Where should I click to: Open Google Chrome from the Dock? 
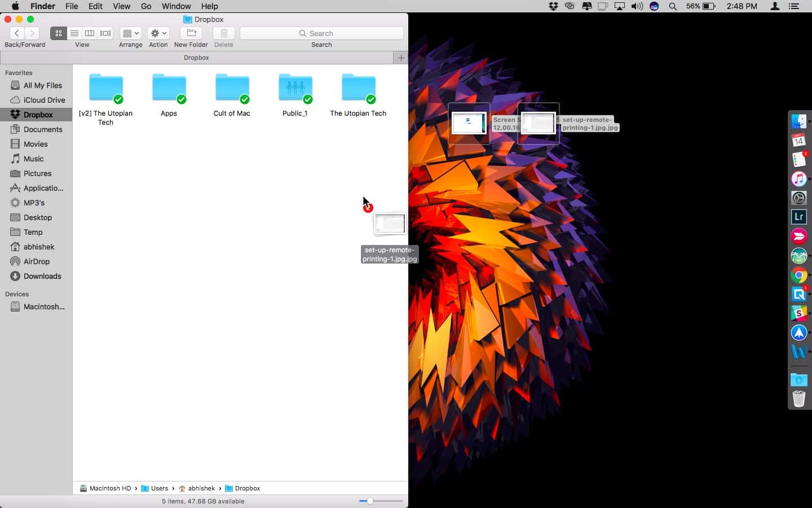click(798, 275)
